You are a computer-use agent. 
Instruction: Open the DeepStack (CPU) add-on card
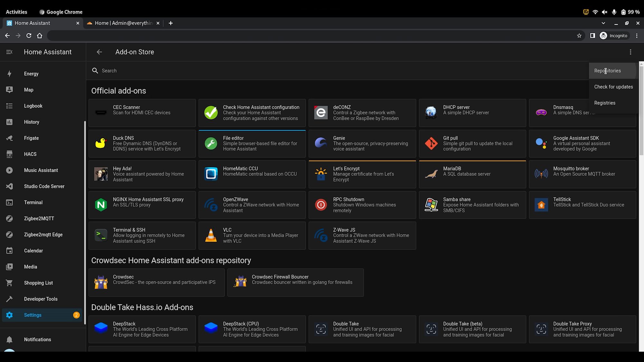(x=252, y=329)
